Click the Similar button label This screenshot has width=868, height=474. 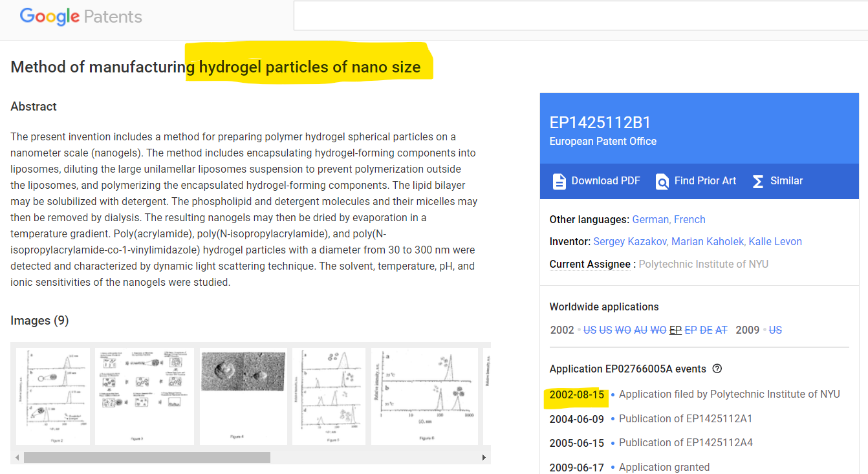(x=787, y=181)
